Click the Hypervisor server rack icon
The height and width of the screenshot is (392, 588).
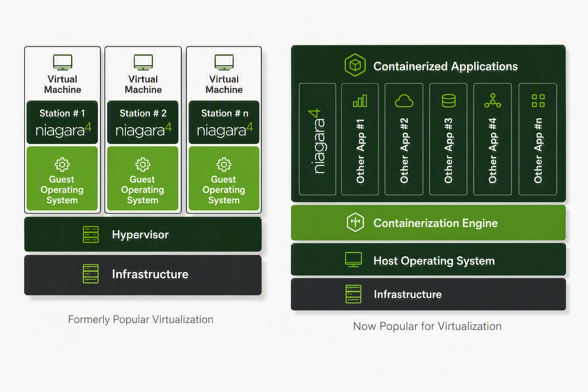(x=91, y=234)
